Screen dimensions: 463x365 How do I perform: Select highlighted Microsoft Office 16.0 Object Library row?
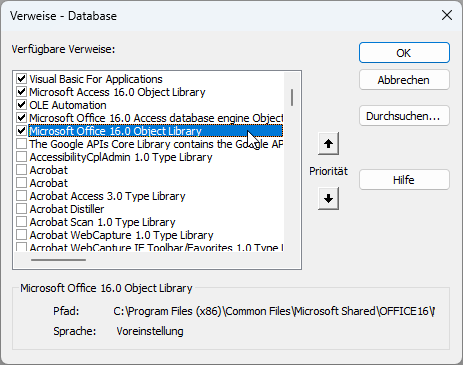click(156, 131)
